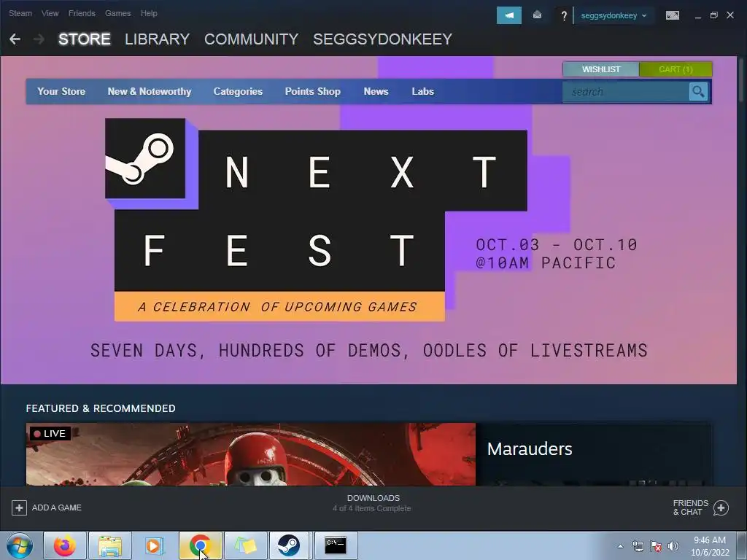Switch to the LIBRARY tab
Viewport: 747px width, 560px height.
158,39
